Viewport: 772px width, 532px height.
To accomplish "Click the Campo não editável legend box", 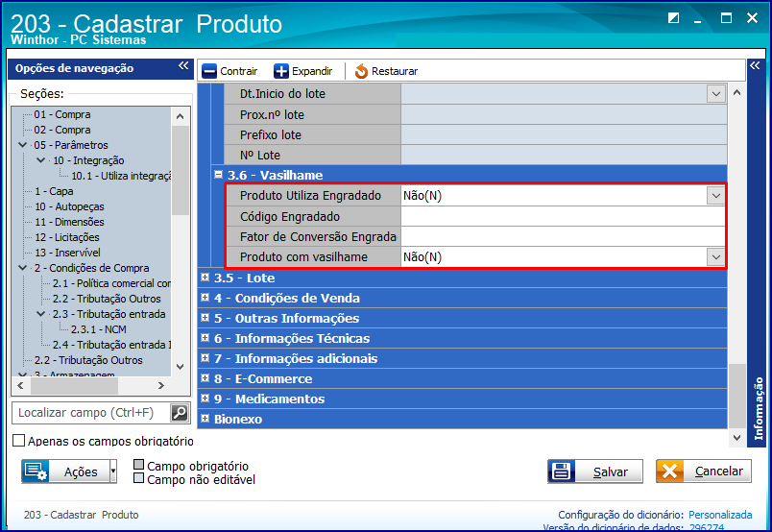I will tap(139, 478).
